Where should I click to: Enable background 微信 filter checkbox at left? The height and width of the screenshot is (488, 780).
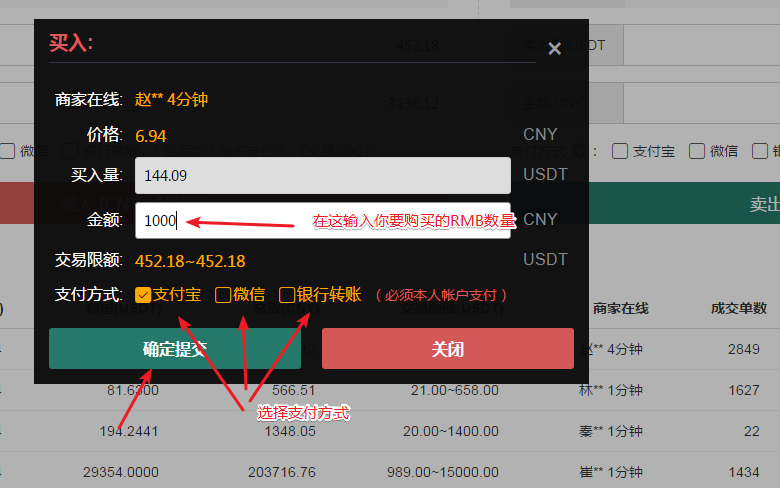pyautogui.click(x=7, y=151)
